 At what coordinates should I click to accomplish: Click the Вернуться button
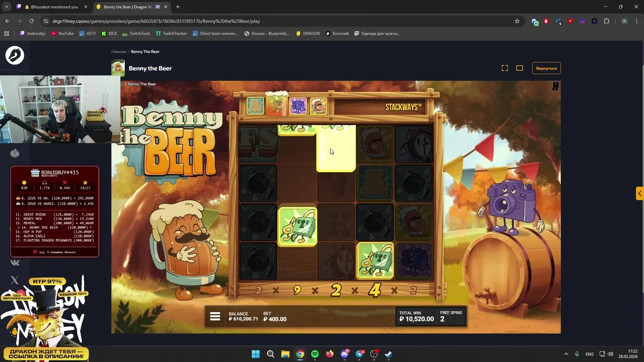click(x=546, y=68)
